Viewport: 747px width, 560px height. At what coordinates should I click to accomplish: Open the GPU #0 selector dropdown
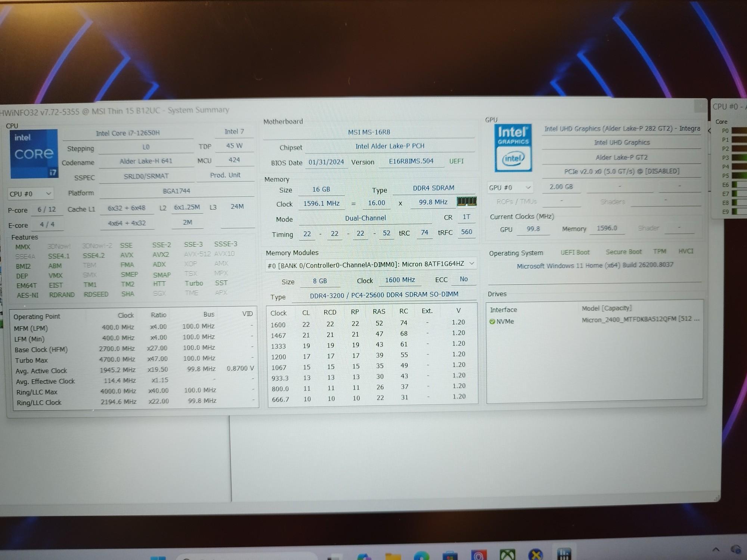[x=509, y=187]
